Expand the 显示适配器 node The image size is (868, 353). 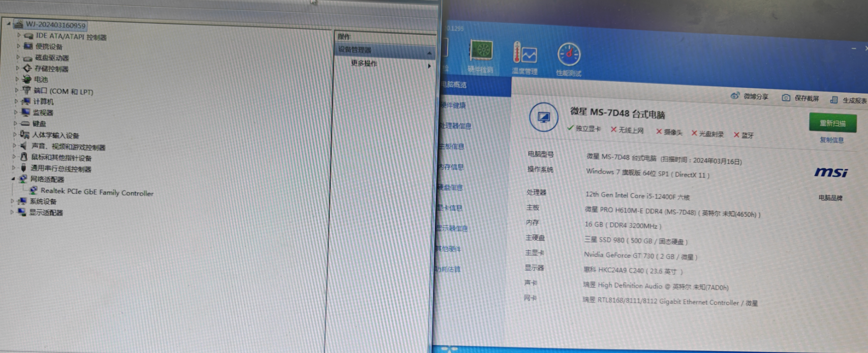(x=12, y=212)
